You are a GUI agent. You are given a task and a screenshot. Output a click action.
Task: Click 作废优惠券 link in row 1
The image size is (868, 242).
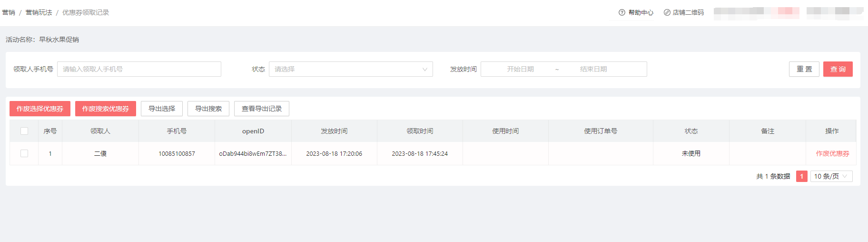click(832, 153)
